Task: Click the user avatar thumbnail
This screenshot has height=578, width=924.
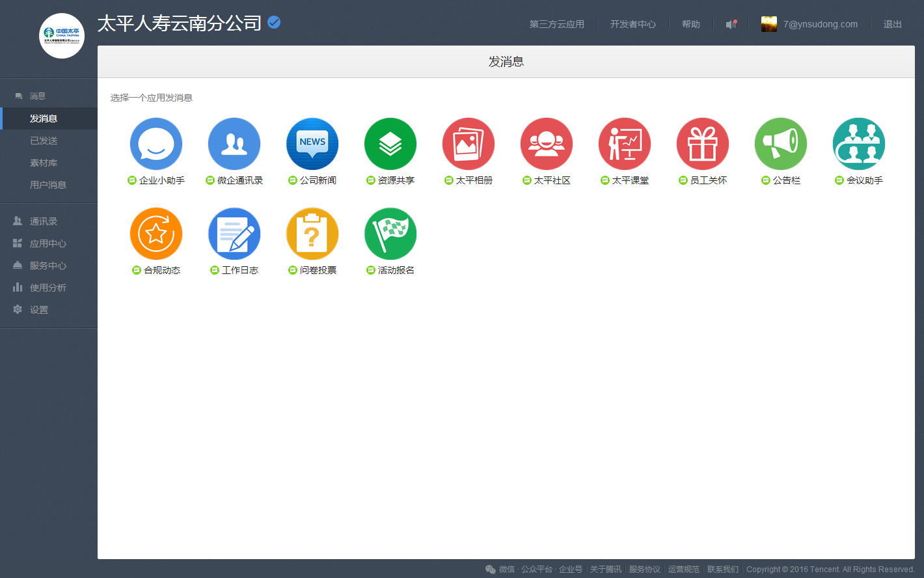Action: click(769, 24)
